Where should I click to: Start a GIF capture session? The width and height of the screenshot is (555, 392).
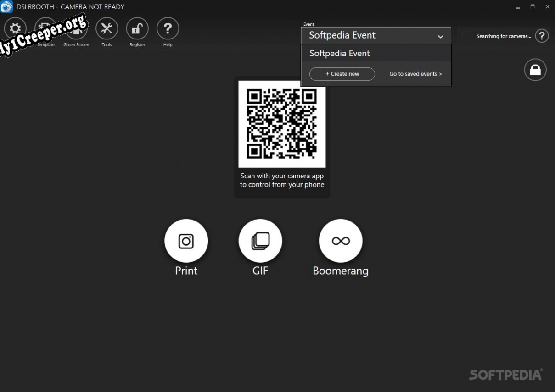click(x=260, y=241)
